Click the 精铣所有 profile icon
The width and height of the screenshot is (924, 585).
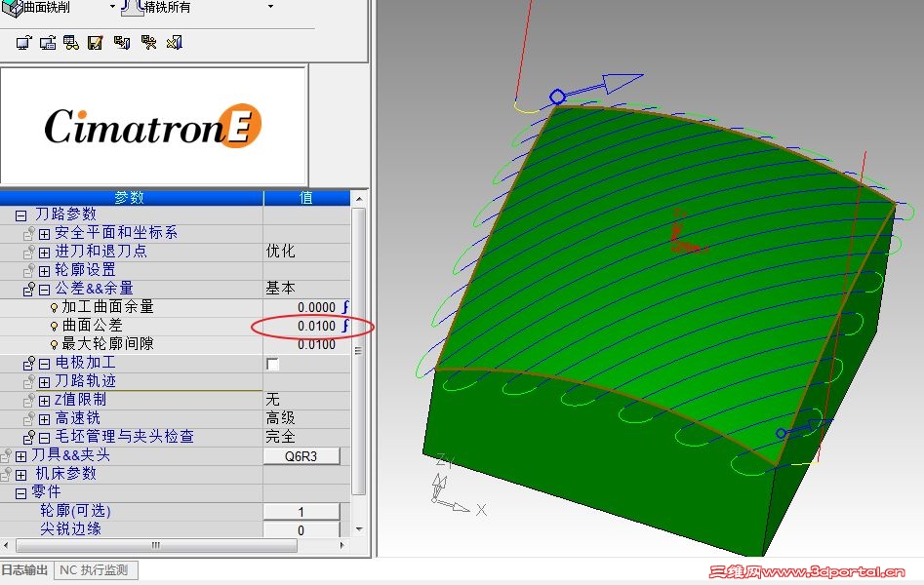[133, 7]
